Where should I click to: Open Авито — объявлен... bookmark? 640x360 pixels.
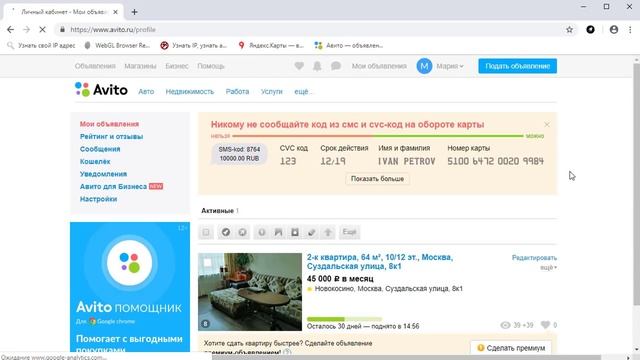[349, 45]
